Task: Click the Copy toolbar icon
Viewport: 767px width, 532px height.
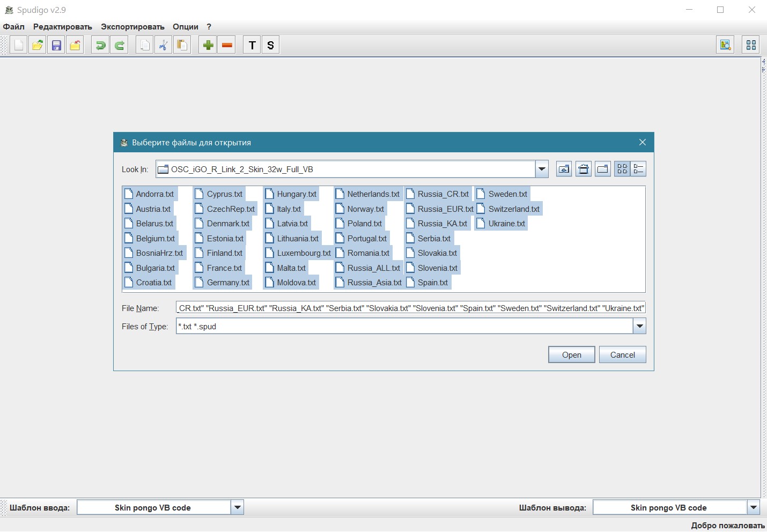Action: pos(145,45)
